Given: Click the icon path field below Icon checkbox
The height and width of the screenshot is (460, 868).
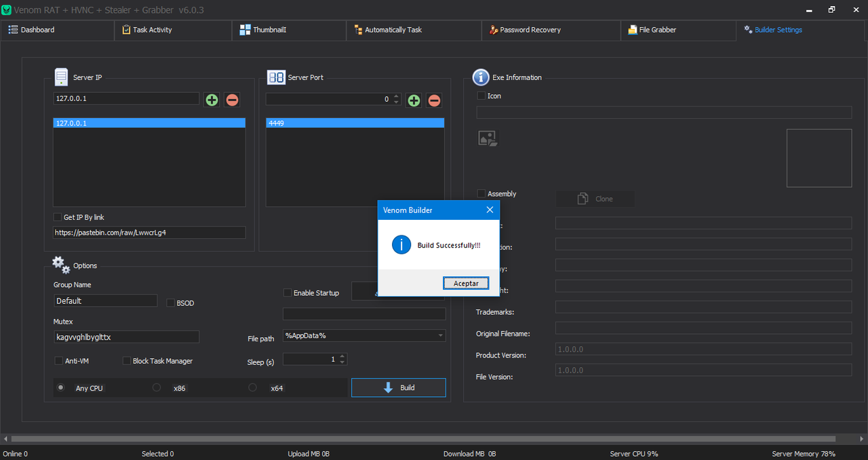Looking at the screenshot, I should point(664,112).
